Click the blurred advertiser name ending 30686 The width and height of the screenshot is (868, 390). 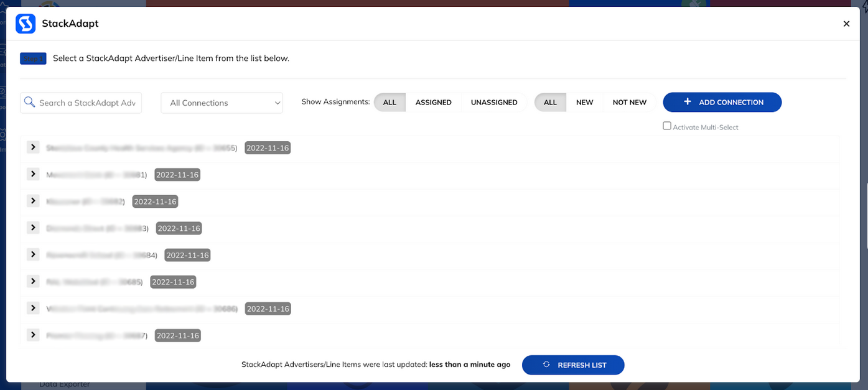142,309
